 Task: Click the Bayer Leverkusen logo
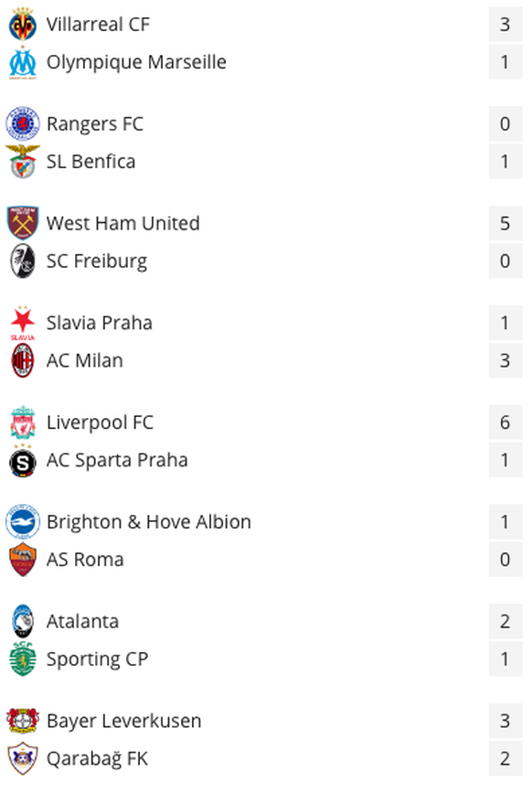click(x=23, y=721)
